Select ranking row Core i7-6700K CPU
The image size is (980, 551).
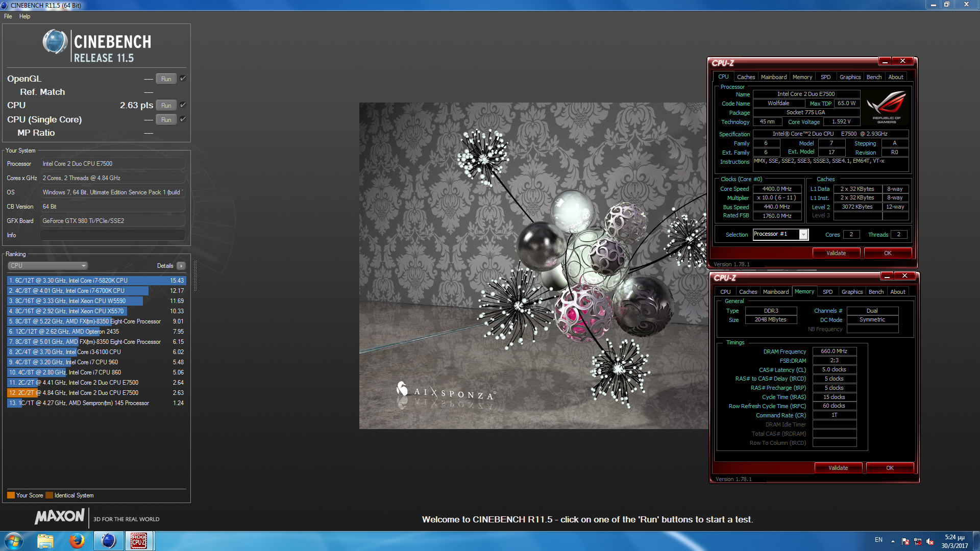(x=96, y=291)
